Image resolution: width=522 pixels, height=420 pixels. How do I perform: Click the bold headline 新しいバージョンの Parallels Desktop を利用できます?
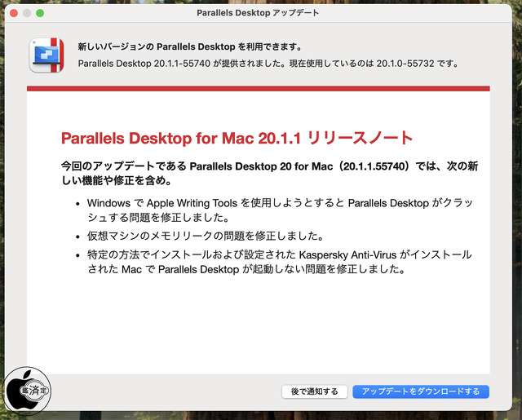coord(190,46)
